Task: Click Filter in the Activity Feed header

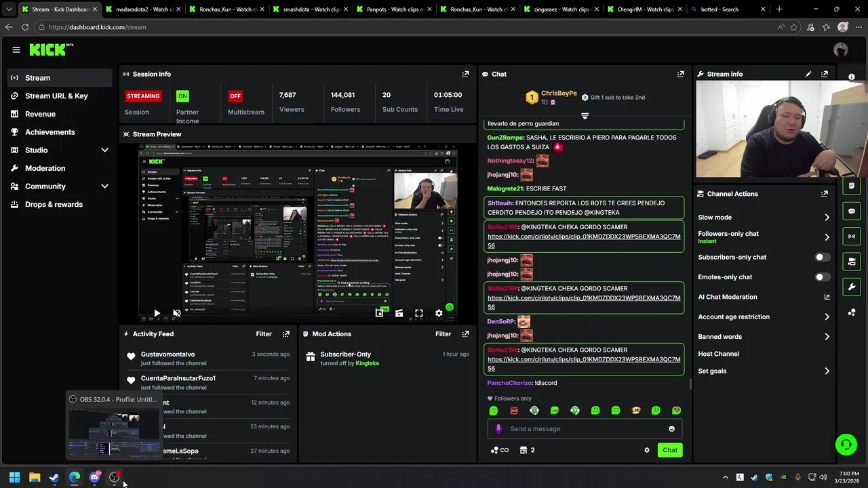Action: tap(264, 333)
